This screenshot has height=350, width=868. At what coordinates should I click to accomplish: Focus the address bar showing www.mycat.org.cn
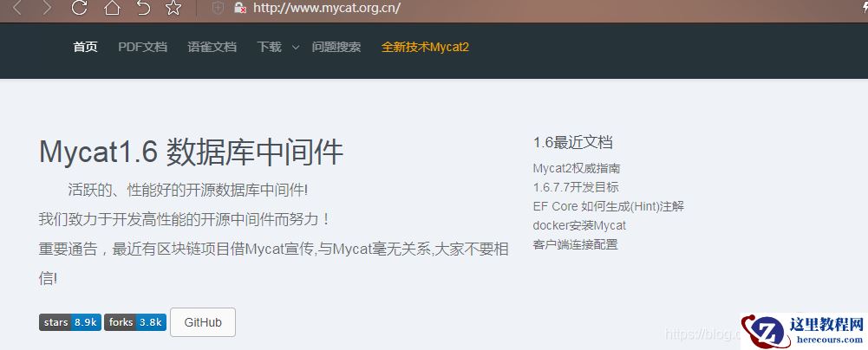tap(327, 8)
